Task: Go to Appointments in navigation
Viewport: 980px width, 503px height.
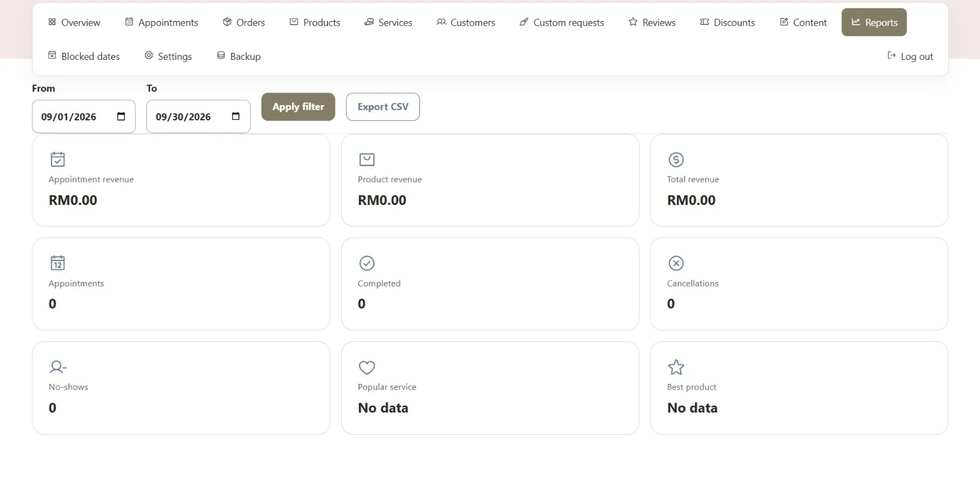Action: [162, 22]
